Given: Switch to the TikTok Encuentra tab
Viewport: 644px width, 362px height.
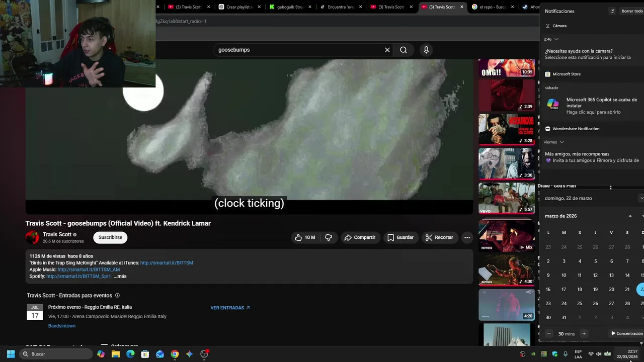Looking at the screenshot, I should point(341,7).
